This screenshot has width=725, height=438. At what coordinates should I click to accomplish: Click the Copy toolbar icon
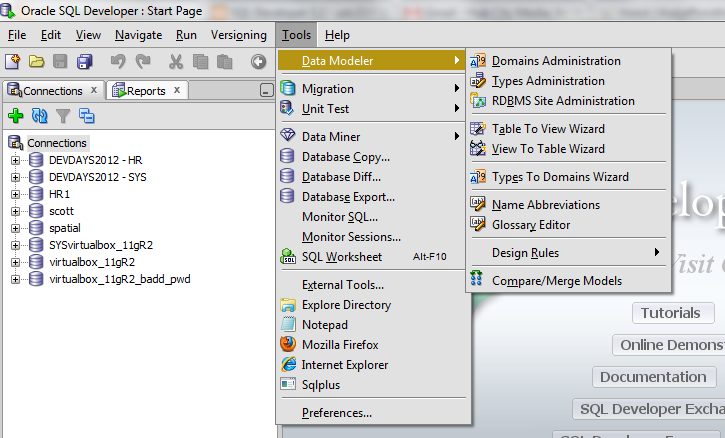[x=200, y=62]
